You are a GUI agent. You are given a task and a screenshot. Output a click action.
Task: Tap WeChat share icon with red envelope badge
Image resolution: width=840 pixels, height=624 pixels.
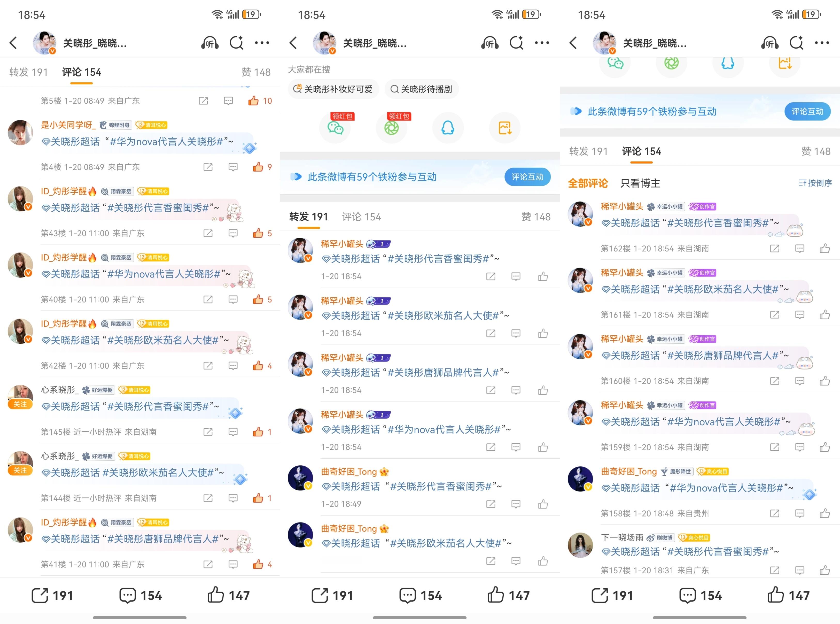click(x=335, y=128)
